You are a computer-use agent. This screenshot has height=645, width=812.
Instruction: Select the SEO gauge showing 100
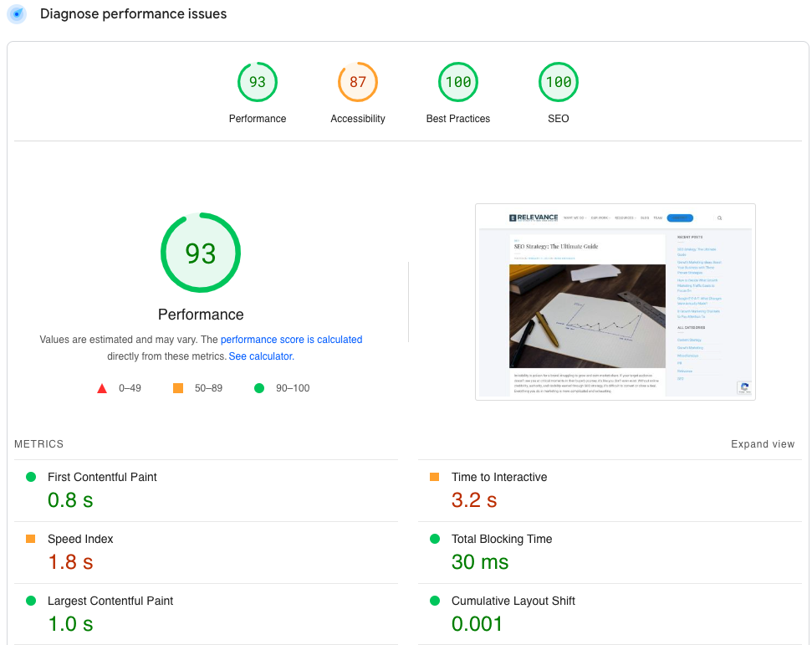pyautogui.click(x=558, y=82)
